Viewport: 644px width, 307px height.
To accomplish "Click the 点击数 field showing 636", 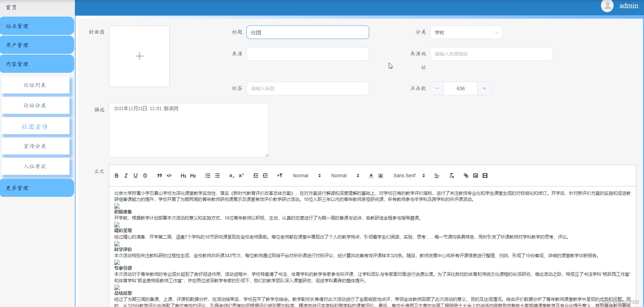I will click(461, 88).
